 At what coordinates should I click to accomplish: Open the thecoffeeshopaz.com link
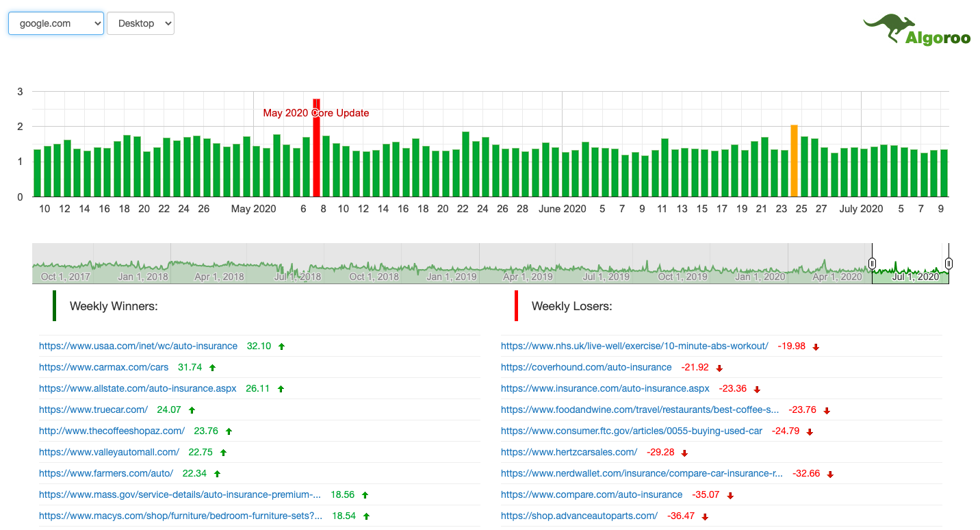(112, 431)
